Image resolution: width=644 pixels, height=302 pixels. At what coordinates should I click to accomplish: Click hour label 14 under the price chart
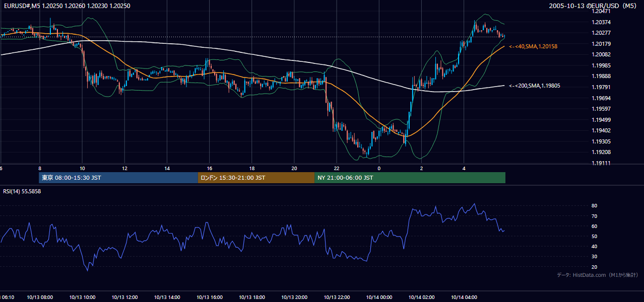tap(167, 169)
